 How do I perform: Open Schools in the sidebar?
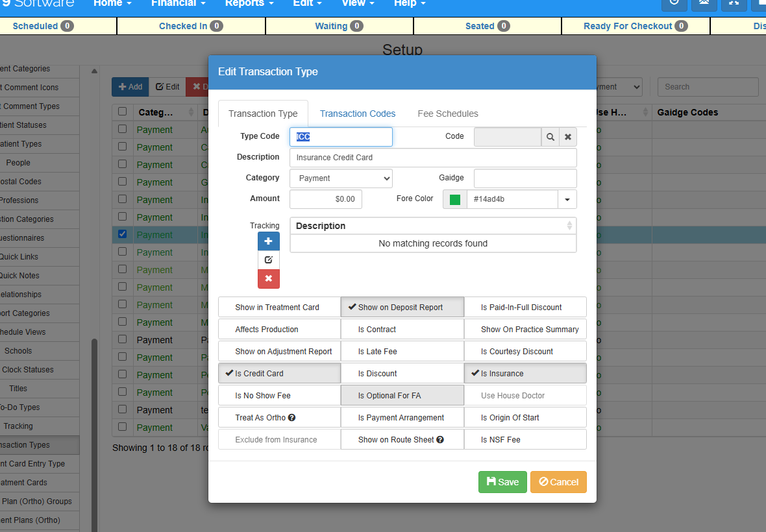click(39, 351)
